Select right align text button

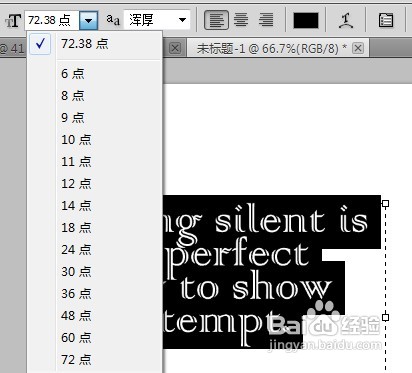[x=266, y=20]
